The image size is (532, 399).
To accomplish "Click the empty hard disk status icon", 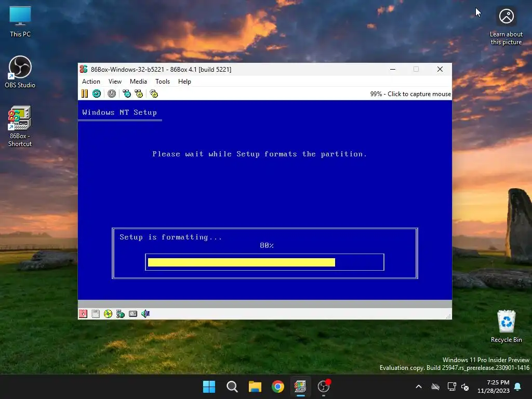I will 96,314.
